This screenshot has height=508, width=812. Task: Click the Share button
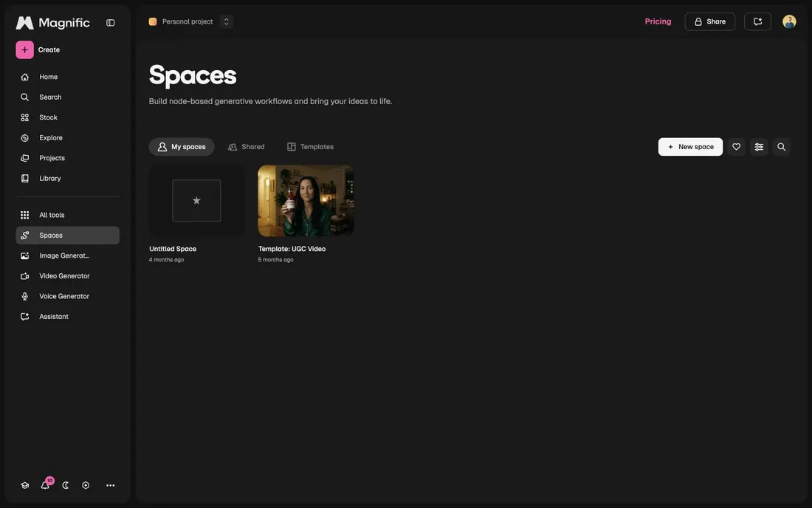click(709, 21)
